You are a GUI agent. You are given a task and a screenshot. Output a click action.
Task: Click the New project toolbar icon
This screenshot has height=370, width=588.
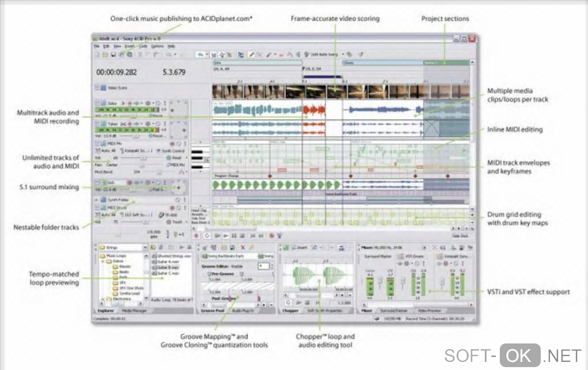tap(97, 55)
